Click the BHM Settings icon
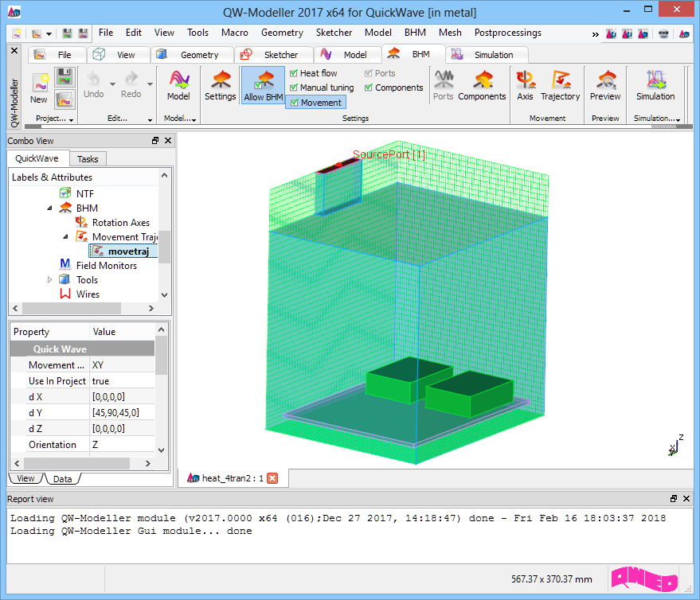This screenshot has height=600, width=700. click(221, 85)
